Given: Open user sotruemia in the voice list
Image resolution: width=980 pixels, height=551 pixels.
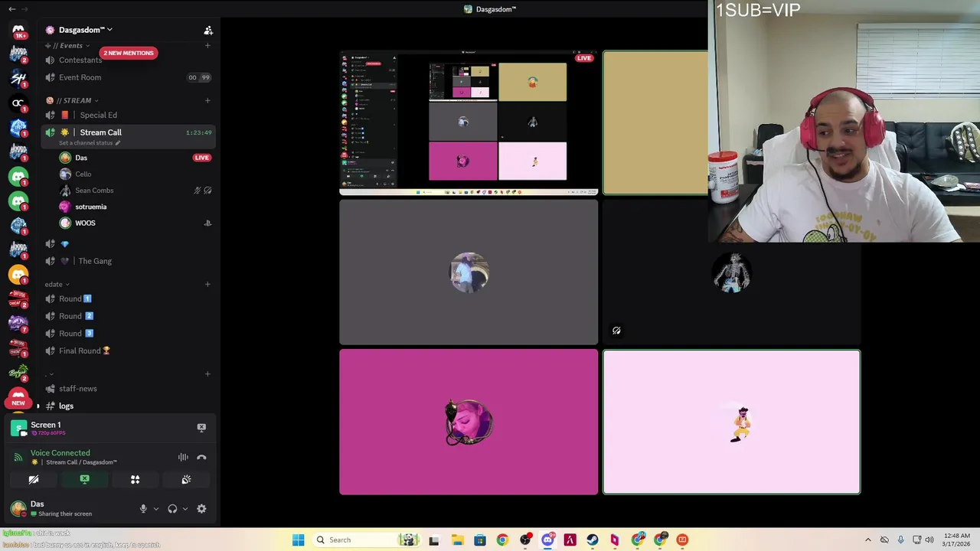Looking at the screenshot, I should (x=134, y=207).
